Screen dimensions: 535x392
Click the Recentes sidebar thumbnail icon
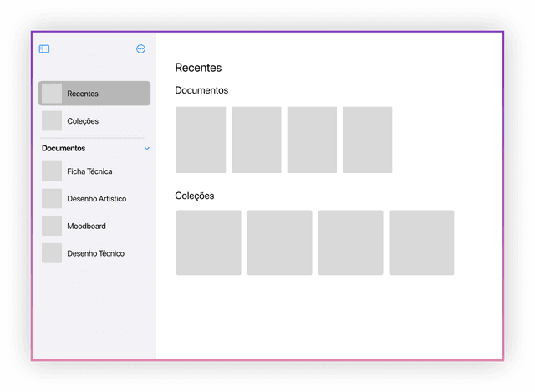coord(52,94)
